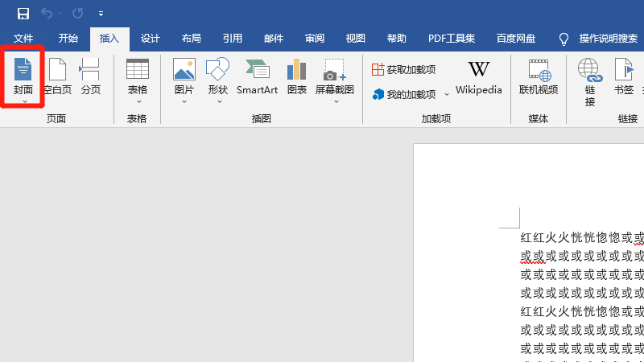
Task: Click the Wikipedia add-in icon
Action: tap(478, 77)
